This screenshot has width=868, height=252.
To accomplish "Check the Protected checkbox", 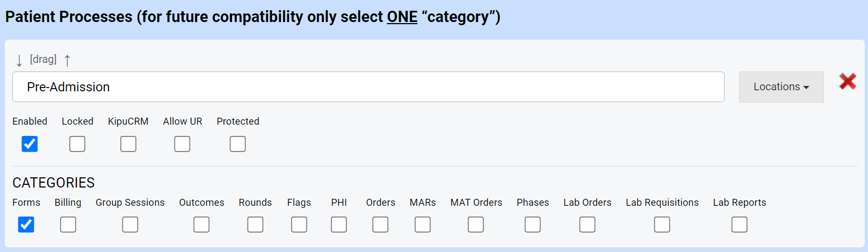I will [x=237, y=144].
